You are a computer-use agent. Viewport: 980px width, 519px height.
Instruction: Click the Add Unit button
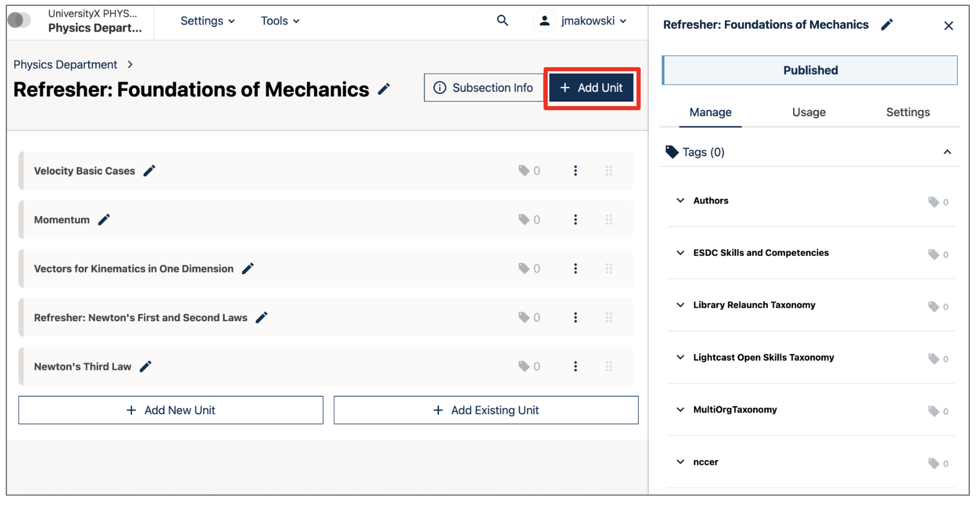(x=591, y=88)
